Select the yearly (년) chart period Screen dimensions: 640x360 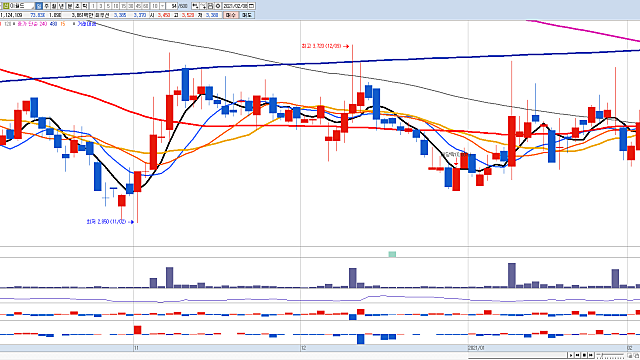(x=61, y=6)
